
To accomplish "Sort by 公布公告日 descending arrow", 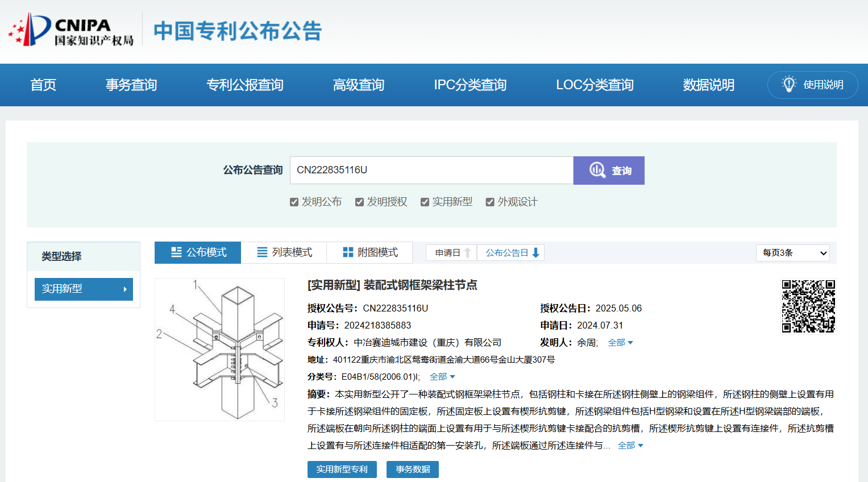I will pyautogui.click(x=535, y=253).
